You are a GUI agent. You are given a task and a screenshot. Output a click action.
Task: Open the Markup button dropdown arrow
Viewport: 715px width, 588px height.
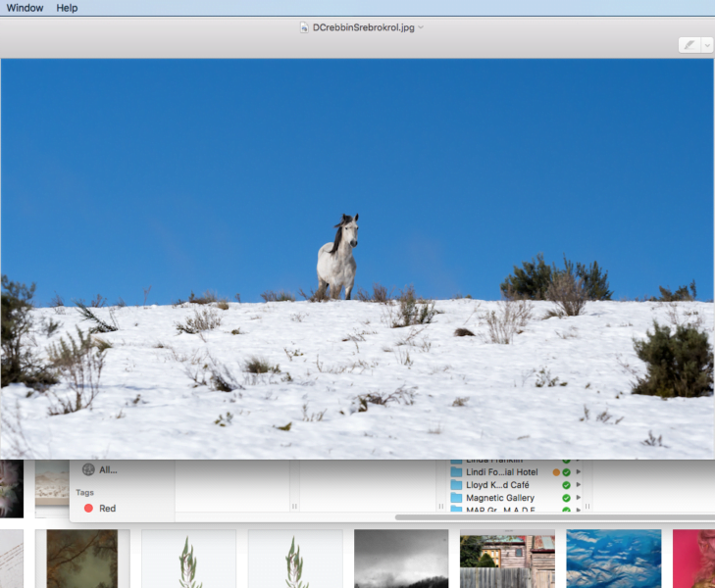[707, 45]
